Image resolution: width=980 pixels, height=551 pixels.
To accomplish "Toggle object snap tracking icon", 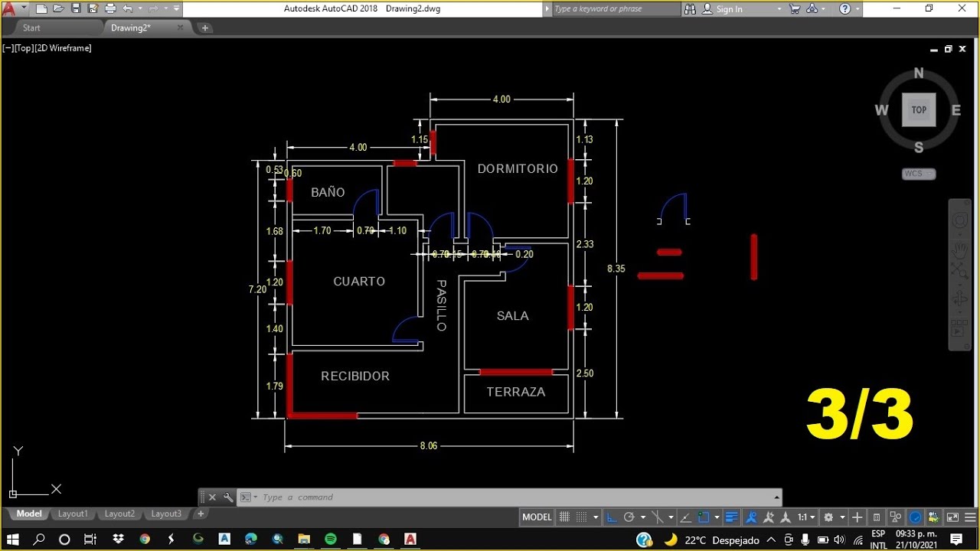I will click(686, 517).
